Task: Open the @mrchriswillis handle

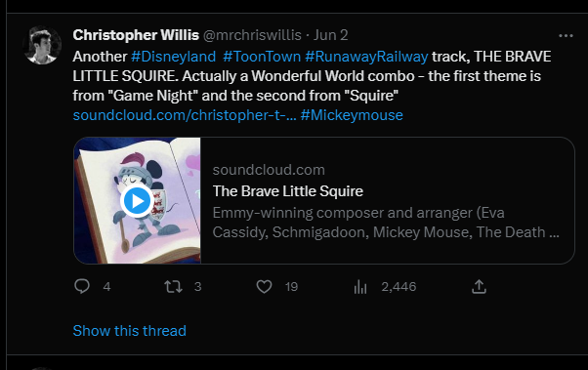Action: click(252, 35)
